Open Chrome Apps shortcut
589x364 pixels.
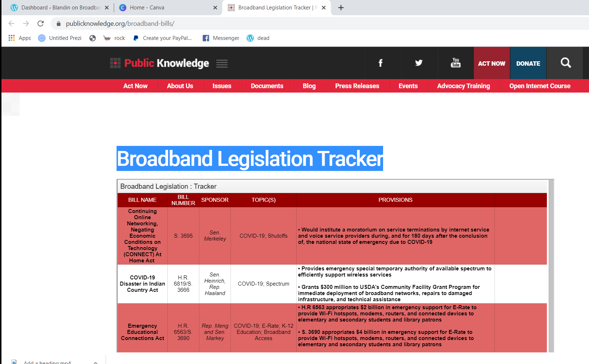pos(20,38)
